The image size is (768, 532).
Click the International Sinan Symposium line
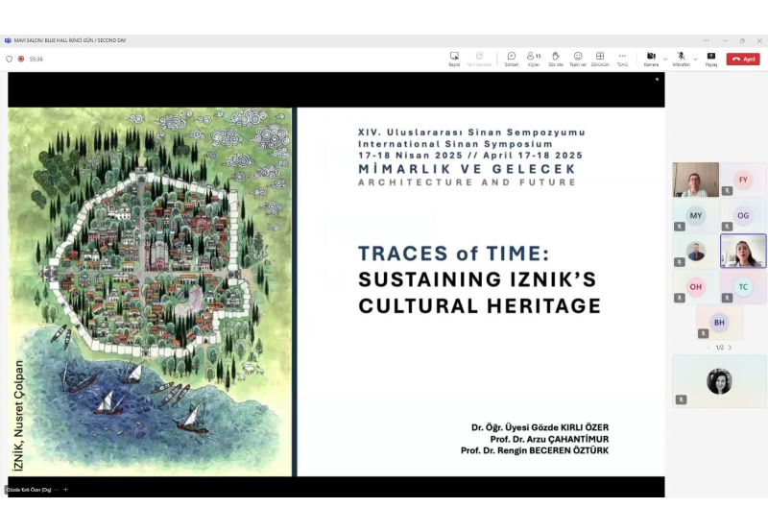point(455,144)
